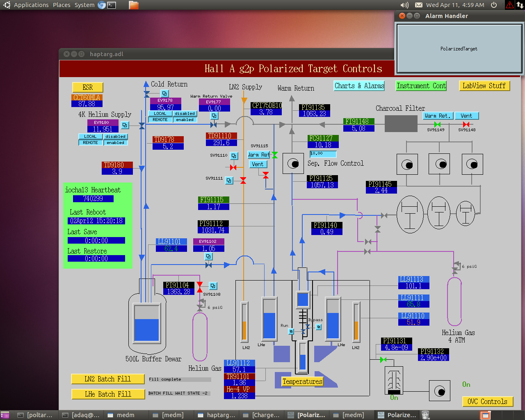This screenshot has width=525, height=420.
Task: Open the LabView Stuff menu
Action: (484, 86)
